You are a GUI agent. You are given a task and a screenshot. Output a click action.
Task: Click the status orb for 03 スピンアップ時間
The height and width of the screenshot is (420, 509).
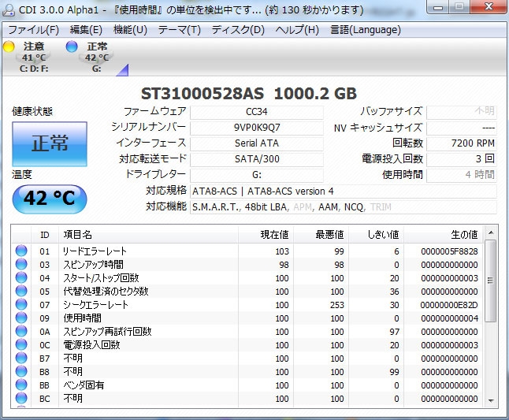21,265
